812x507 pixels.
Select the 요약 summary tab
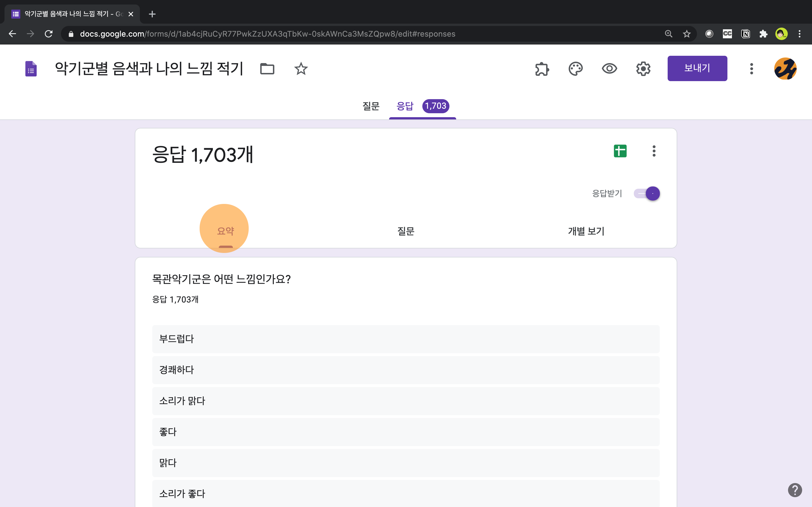tap(226, 231)
